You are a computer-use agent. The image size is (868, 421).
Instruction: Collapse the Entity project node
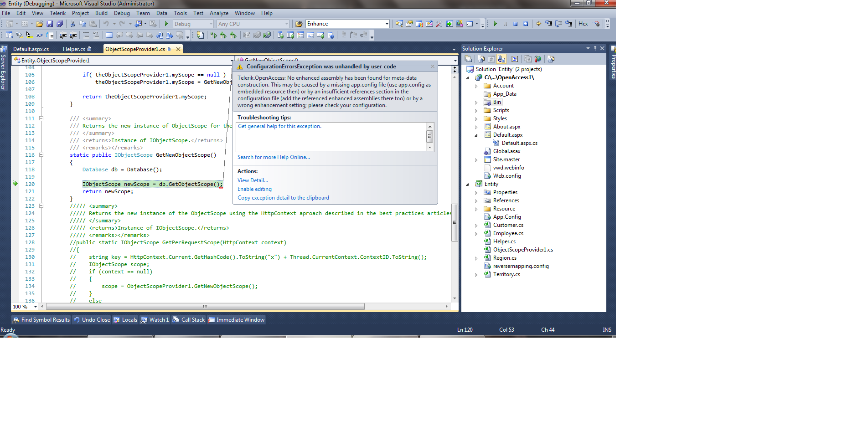pos(467,184)
